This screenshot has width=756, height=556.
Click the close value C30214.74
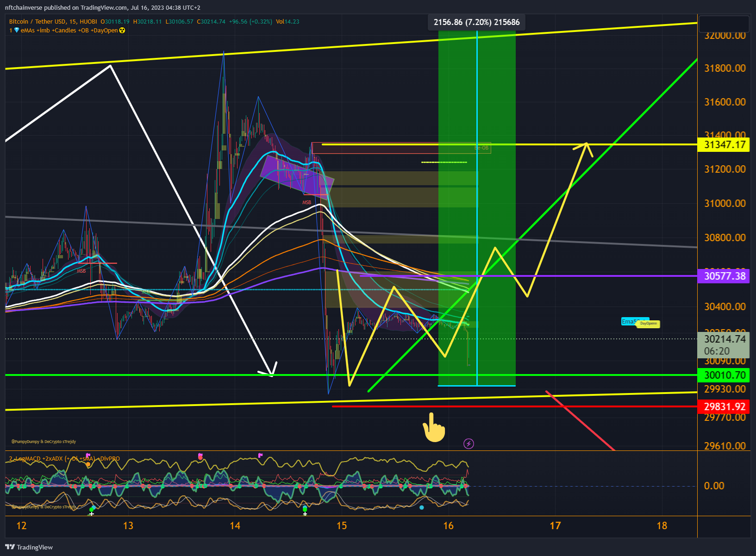click(211, 22)
